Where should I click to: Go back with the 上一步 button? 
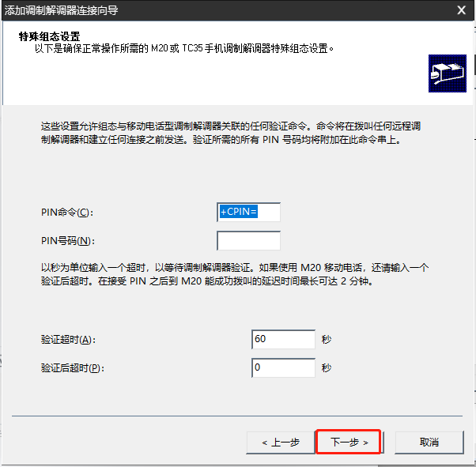[x=280, y=442]
